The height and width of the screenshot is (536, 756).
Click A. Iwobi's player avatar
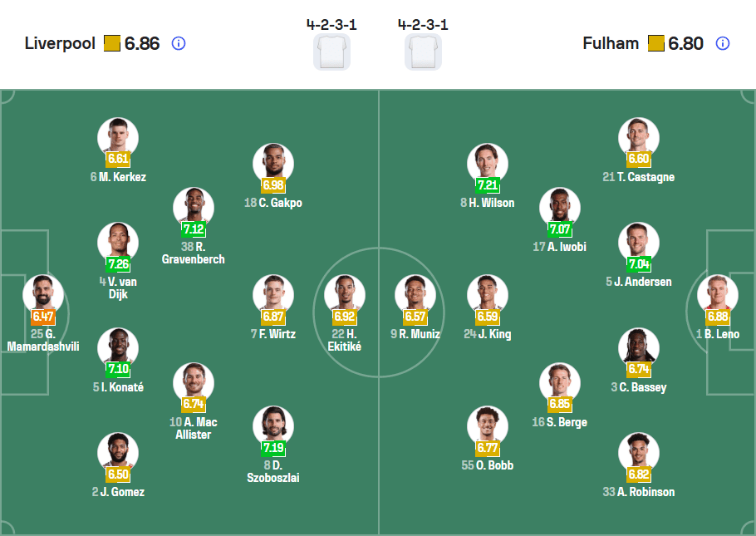point(559,204)
